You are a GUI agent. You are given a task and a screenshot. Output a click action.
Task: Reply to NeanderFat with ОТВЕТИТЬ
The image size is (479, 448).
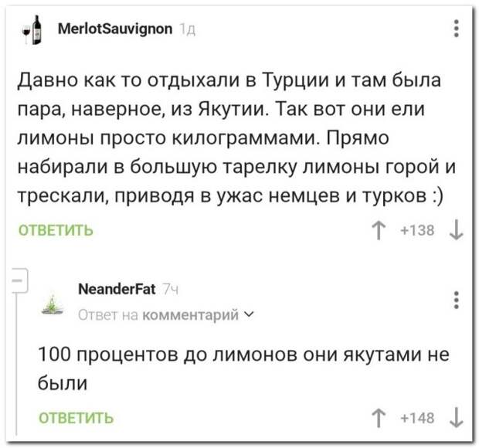pyautogui.click(x=76, y=418)
